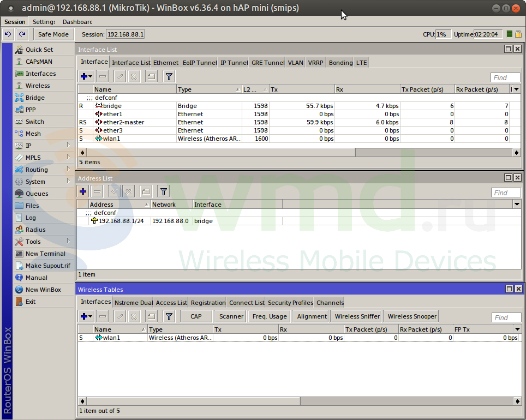The width and height of the screenshot is (526, 420).
Task: Click the disable X in Wireless Tables toolbar
Action: point(134,316)
